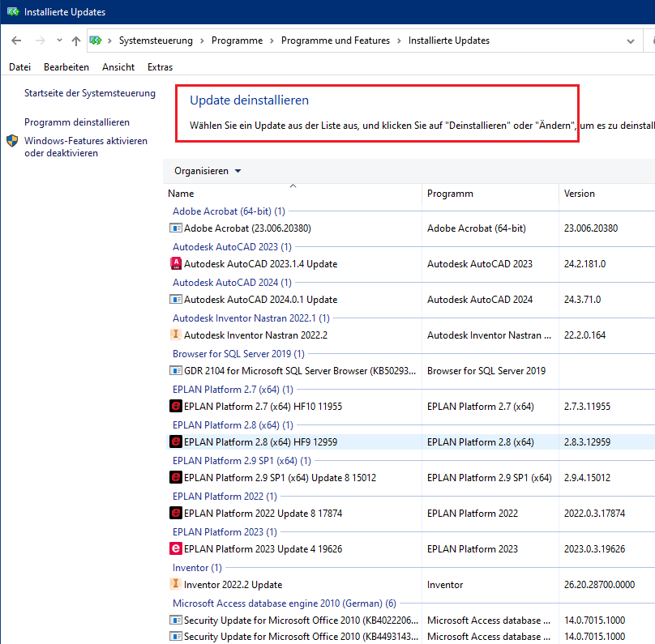Select Inventor 2022.2 Update row name
655x644 pixels.
point(233,585)
